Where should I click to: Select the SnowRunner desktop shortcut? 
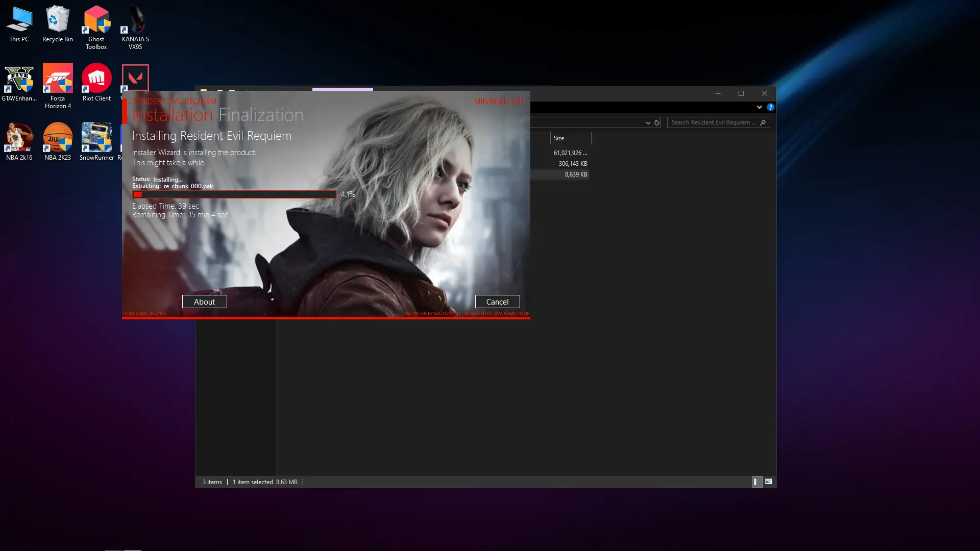[96, 142]
